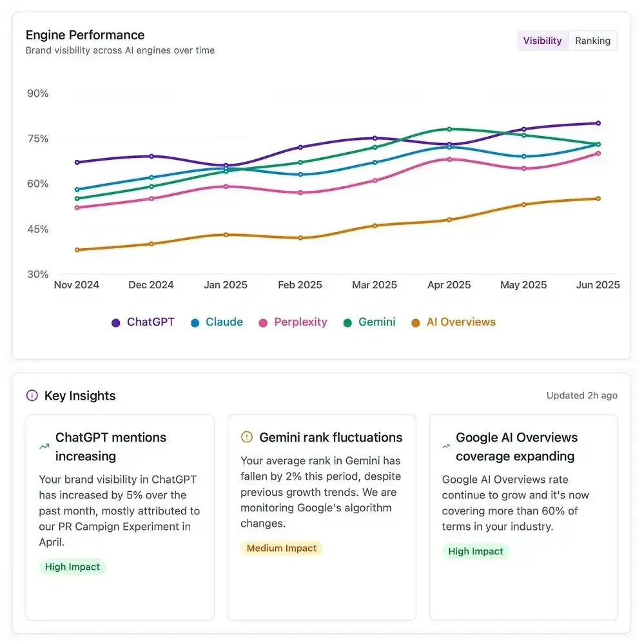Switch to the Ranking tab
Screen dimensions: 644x644
coord(593,40)
